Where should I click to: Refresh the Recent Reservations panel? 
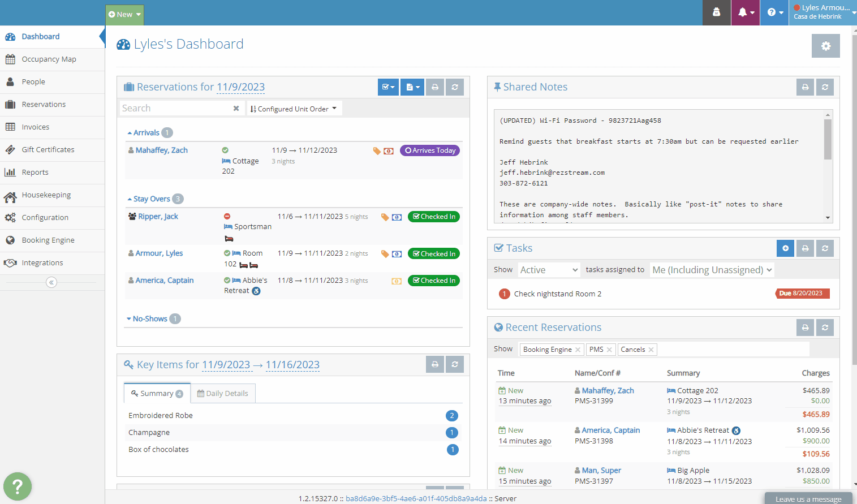[x=825, y=328]
